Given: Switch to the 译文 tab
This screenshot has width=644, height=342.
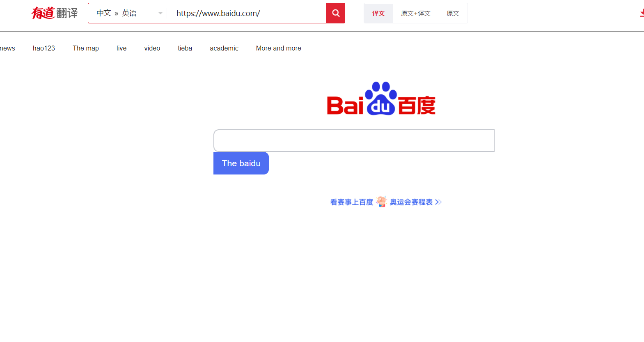Looking at the screenshot, I should tap(378, 13).
